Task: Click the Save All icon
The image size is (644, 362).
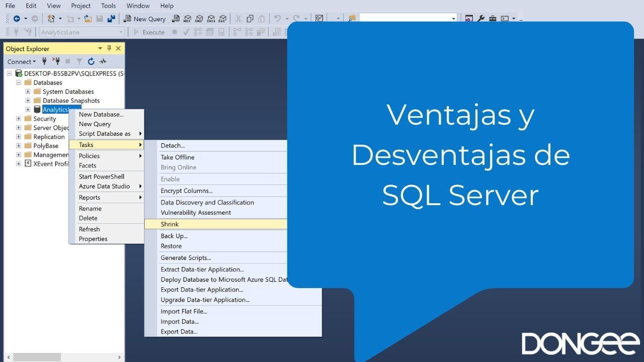Action: pos(111,19)
